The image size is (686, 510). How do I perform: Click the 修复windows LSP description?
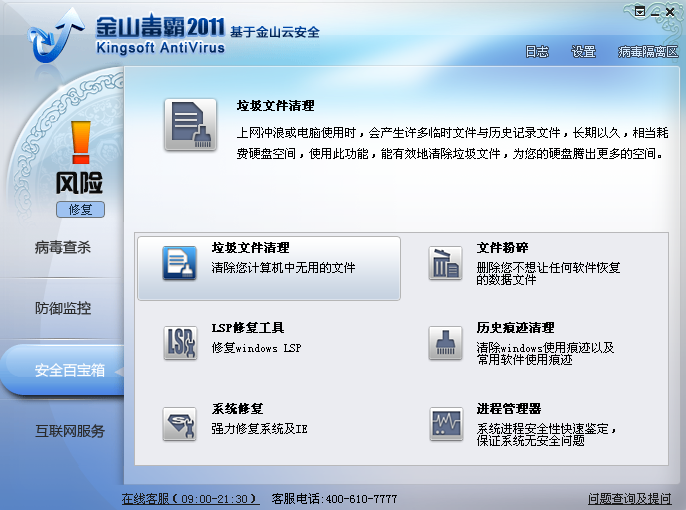(256, 348)
